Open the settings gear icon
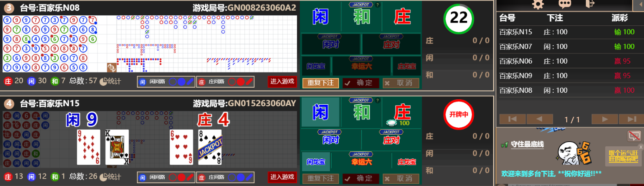 tap(538, 4)
